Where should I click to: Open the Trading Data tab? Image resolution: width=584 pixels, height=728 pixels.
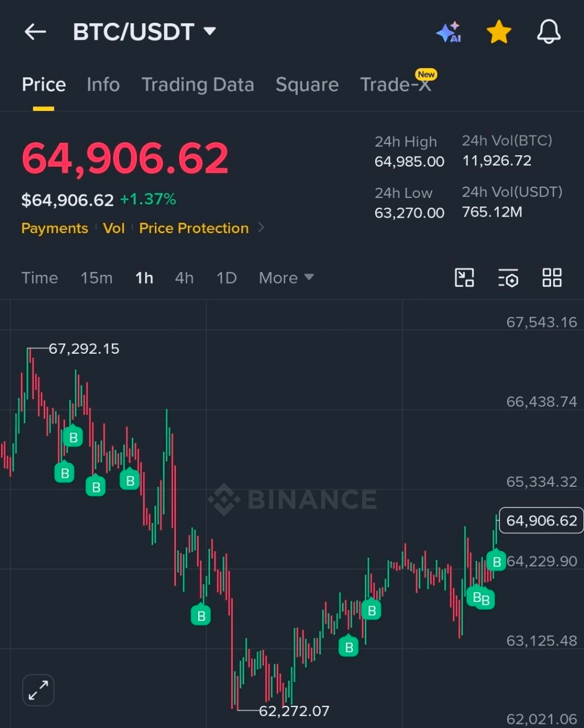(198, 85)
